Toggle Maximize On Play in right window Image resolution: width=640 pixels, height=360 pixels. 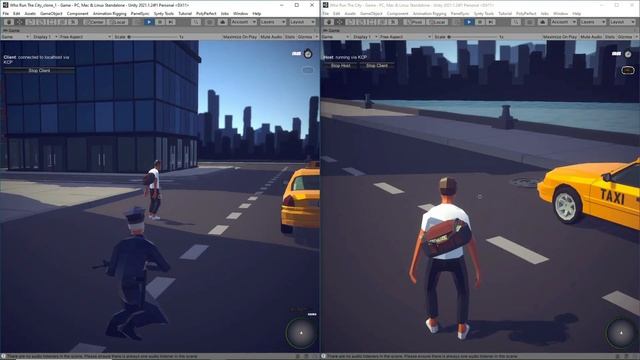pyautogui.click(x=560, y=37)
